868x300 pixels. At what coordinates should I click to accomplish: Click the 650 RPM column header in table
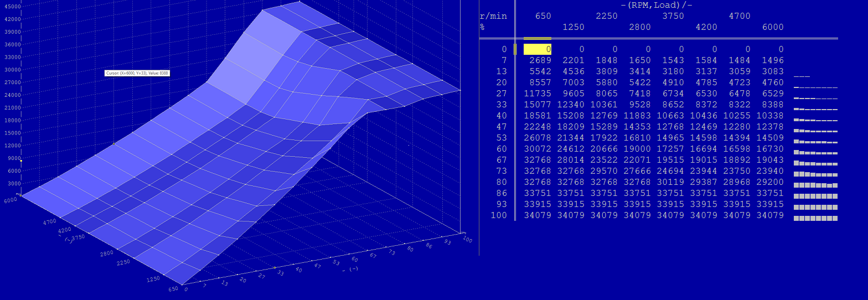pos(542,16)
